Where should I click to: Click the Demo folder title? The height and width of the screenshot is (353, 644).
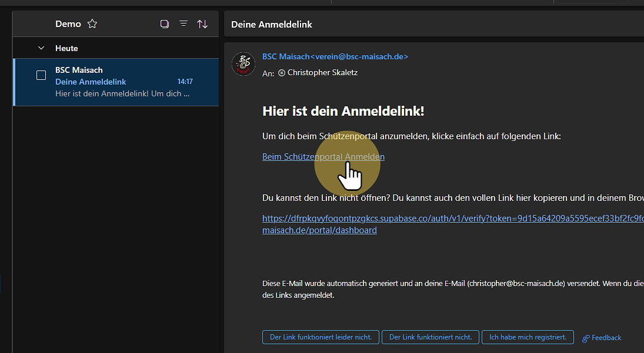(68, 24)
